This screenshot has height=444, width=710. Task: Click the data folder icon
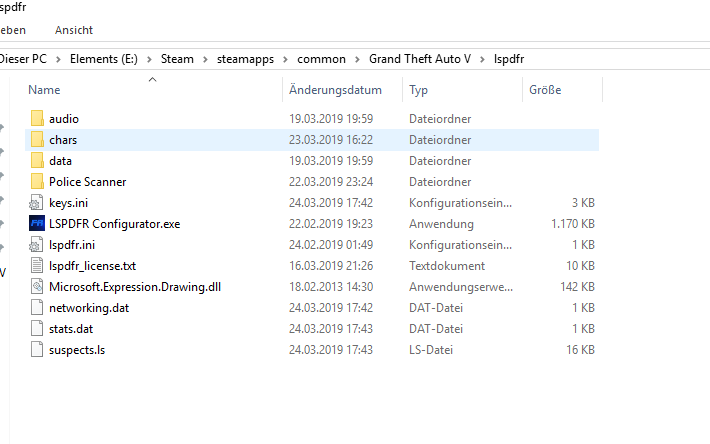pyautogui.click(x=37, y=161)
